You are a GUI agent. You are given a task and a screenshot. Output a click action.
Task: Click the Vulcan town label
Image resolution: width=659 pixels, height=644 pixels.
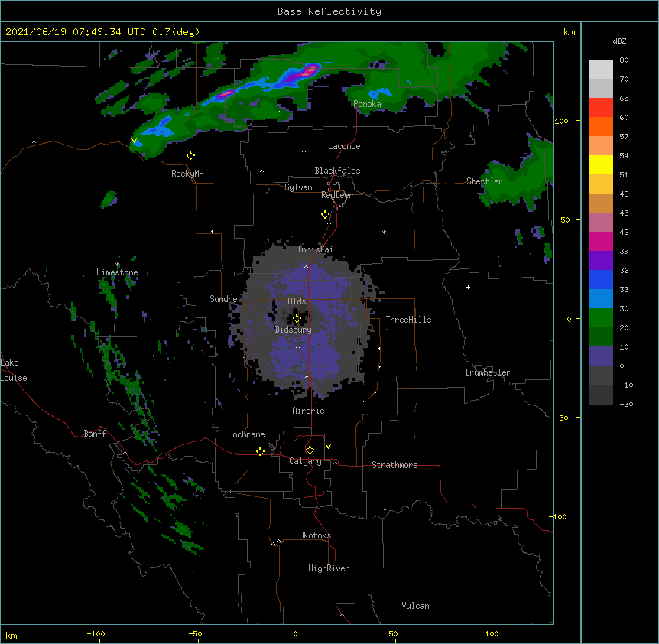coord(415,606)
